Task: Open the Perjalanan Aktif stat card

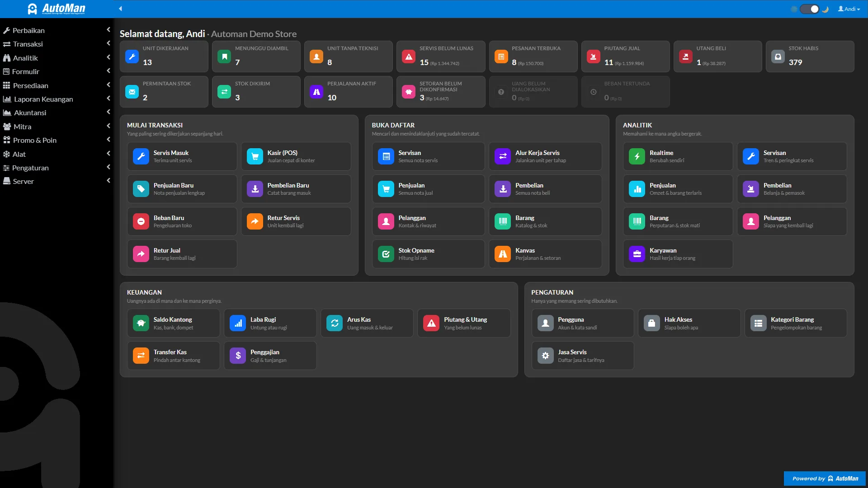Action: 349,92
